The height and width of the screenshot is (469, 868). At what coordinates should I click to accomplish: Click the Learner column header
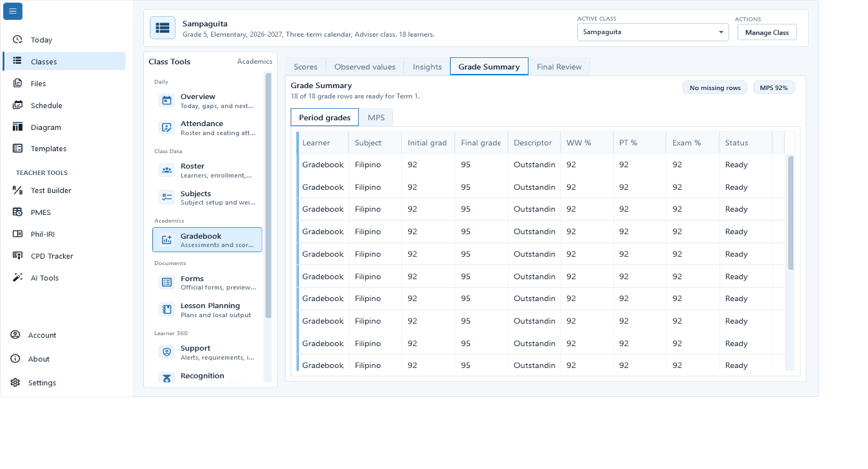click(323, 143)
